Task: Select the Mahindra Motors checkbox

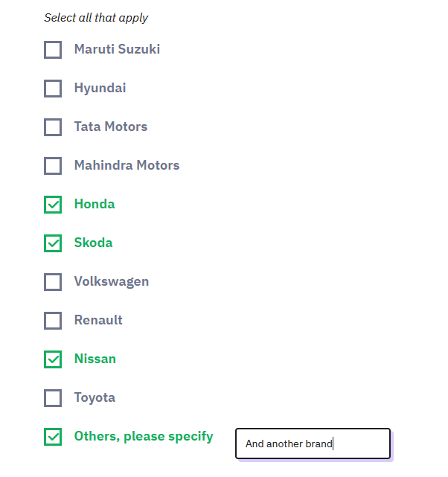Action: pos(53,166)
